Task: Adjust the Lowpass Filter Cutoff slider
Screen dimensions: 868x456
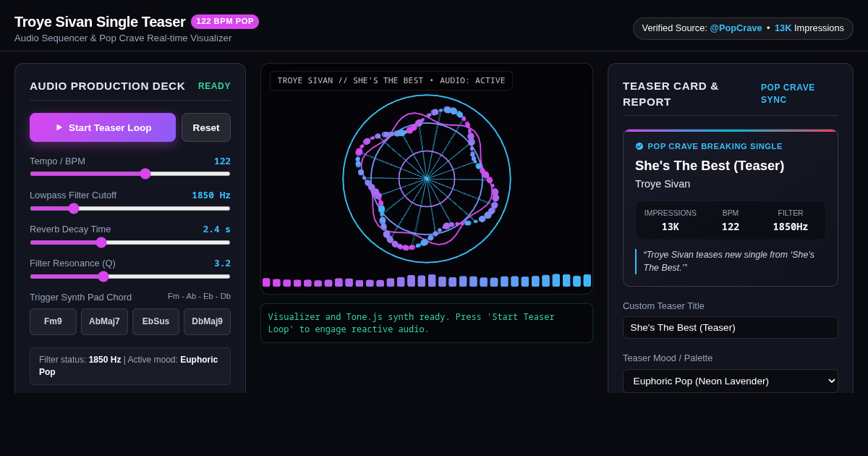Action: [130, 208]
